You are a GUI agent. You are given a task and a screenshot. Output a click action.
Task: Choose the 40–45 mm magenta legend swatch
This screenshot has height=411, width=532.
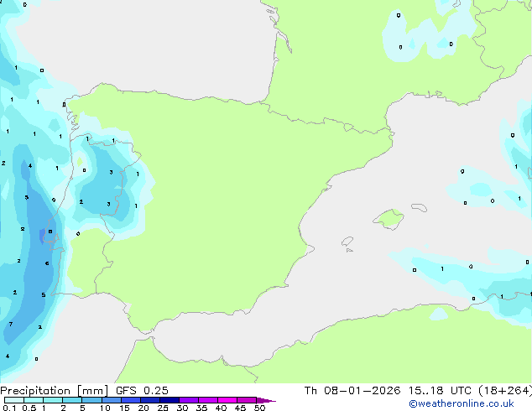(x=227, y=400)
